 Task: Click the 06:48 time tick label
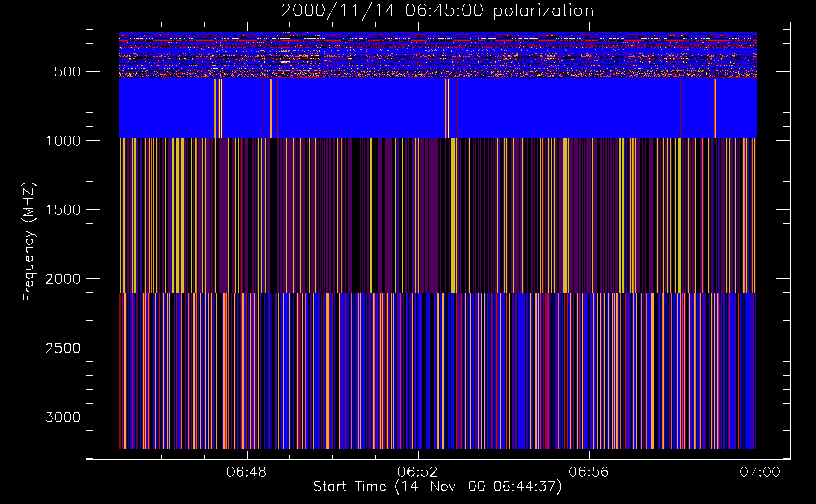coord(247,472)
